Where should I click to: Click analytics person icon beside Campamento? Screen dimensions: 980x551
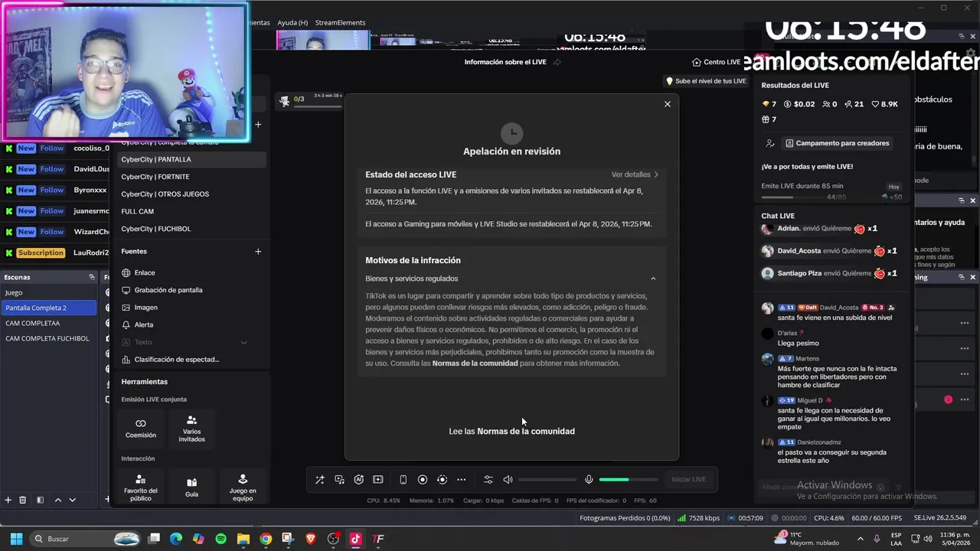click(x=769, y=143)
